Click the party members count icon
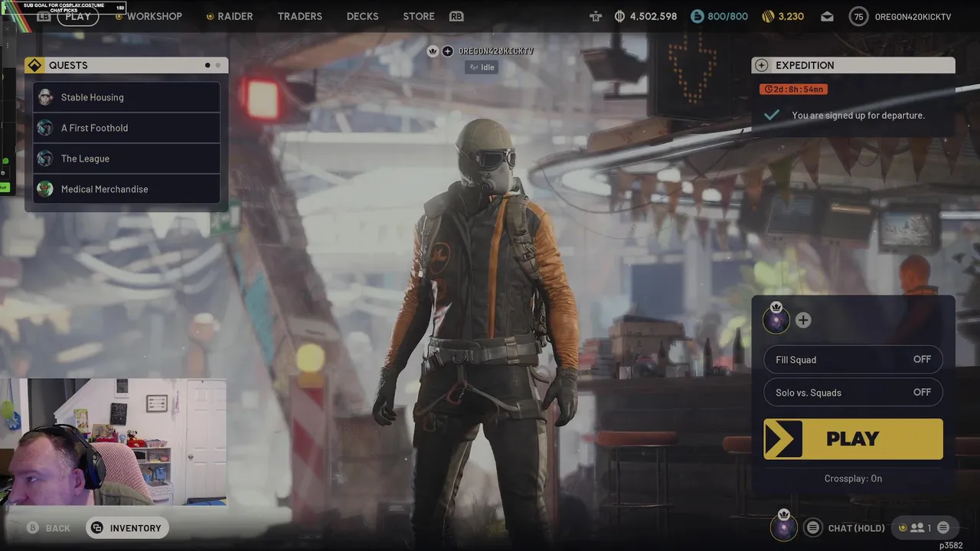Viewport: 980px width, 551px height. pyautogui.click(x=916, y=528)
